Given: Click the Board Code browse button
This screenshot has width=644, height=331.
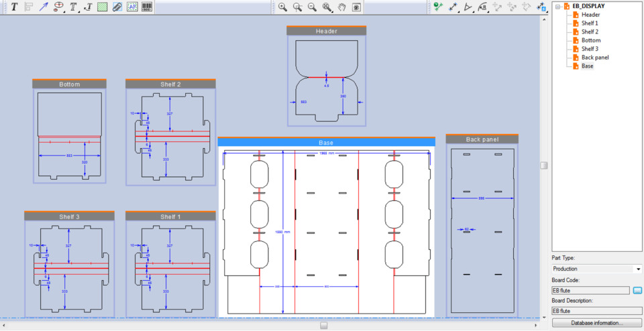Looking at the screenshot, I should point(637,290).
